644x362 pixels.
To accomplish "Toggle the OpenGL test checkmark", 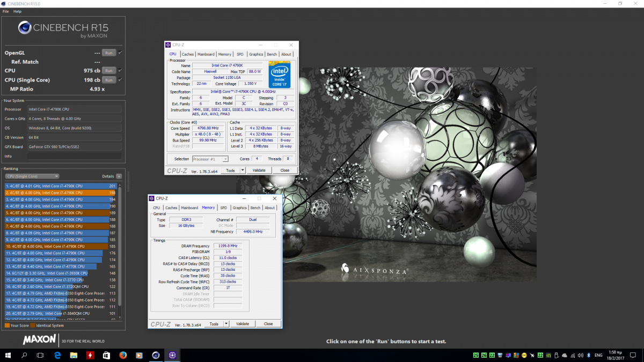I will point(120,53).
